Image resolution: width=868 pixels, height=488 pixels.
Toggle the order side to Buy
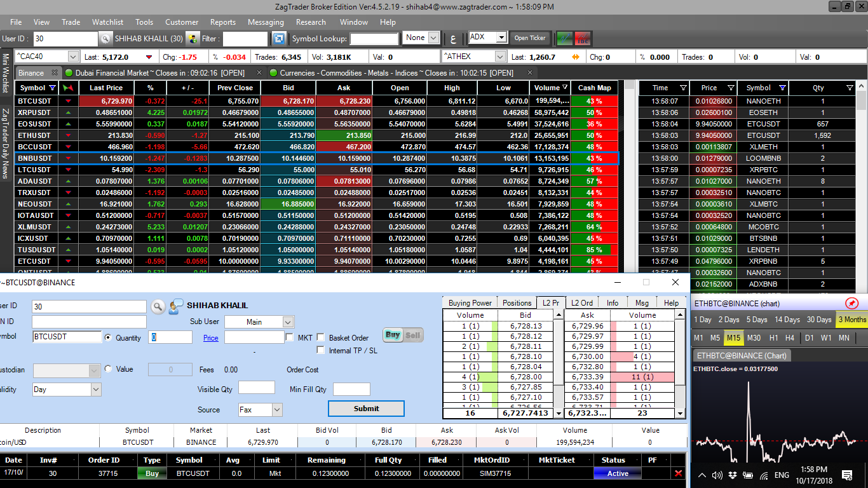coord(393,335)
